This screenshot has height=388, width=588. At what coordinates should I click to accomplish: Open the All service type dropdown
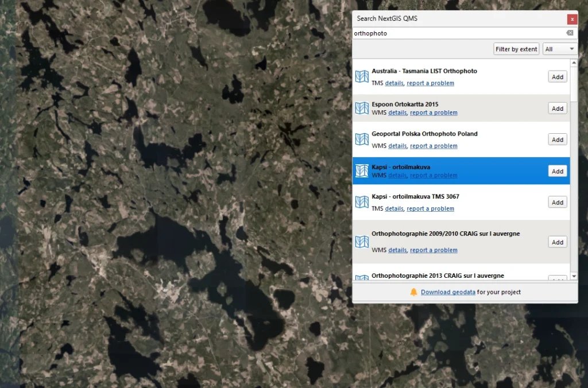point(559,49)
